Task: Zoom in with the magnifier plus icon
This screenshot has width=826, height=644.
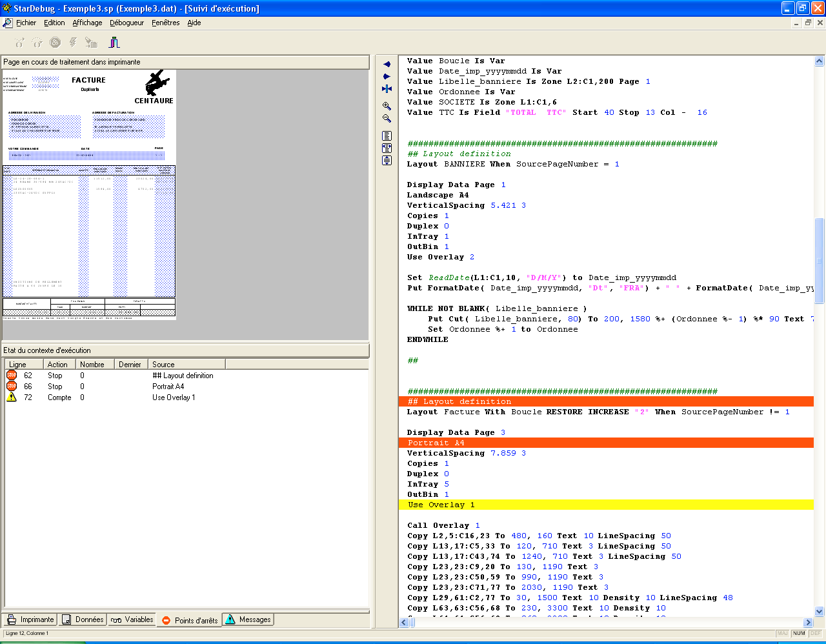Action: coord(387,106)
